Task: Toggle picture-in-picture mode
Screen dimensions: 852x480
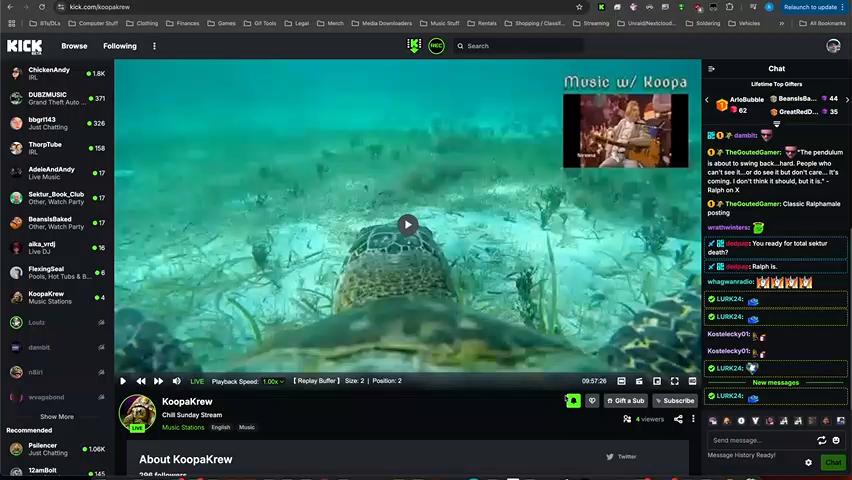Action: pyautogui.click(x=657, y=381)
